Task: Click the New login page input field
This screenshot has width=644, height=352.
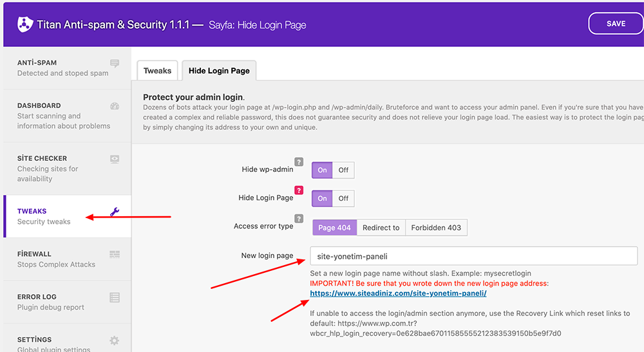Action: pyautogui.click(x=473, y=256)
